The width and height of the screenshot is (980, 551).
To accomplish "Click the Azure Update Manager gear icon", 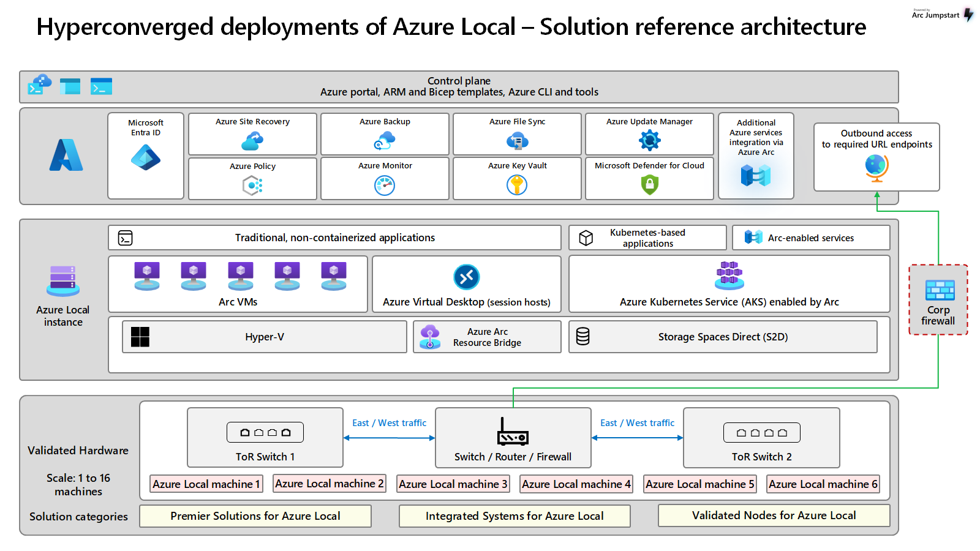I will pos(649,141).
